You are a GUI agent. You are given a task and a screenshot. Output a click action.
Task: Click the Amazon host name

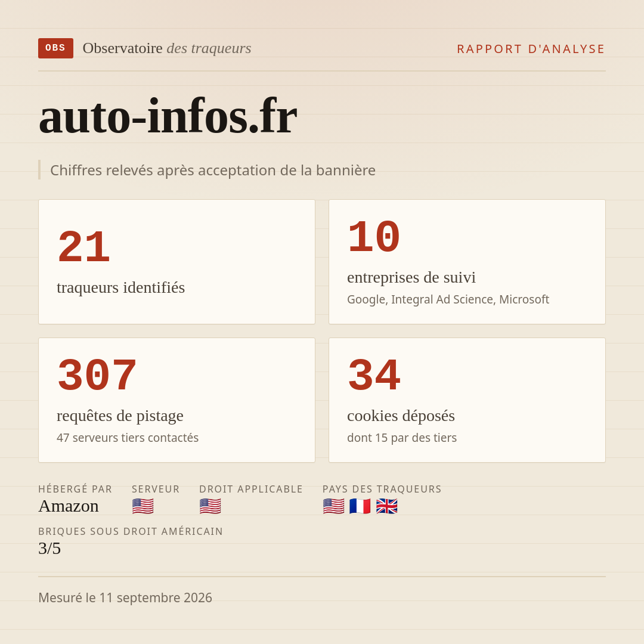[69, 506]
